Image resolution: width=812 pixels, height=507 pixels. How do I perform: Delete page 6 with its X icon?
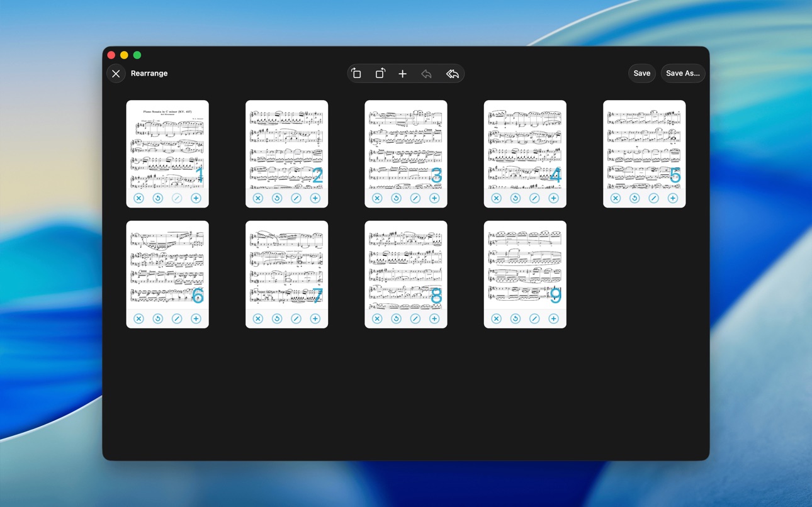pyautogui.click(x=139, y=319)
